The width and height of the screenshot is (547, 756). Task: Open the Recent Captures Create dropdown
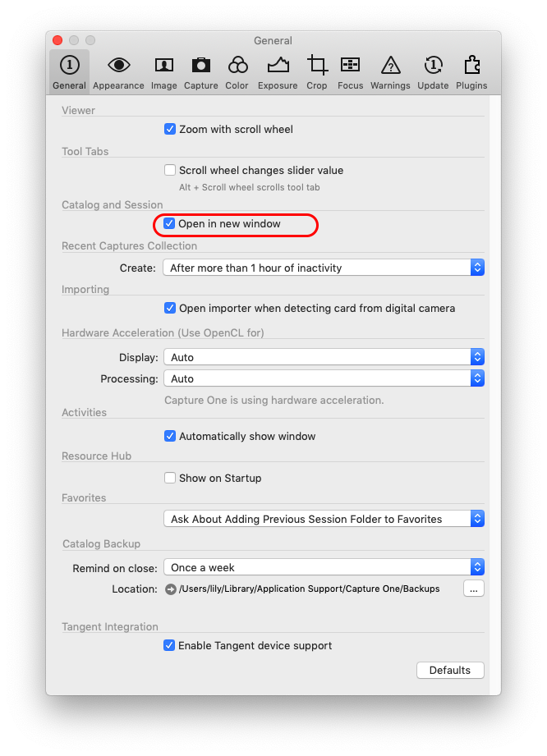coord(324,268)
